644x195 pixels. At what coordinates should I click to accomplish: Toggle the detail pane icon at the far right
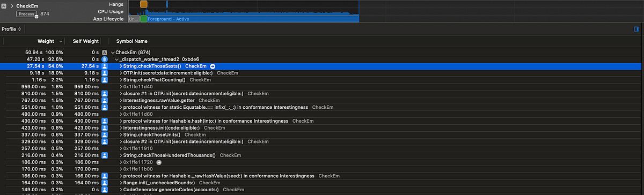(x=636, y=29)
